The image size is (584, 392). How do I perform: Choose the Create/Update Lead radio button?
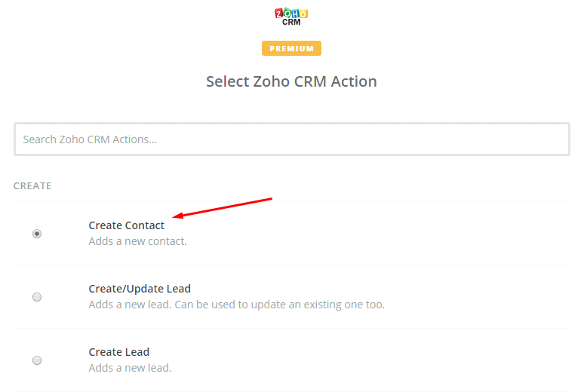37,297
